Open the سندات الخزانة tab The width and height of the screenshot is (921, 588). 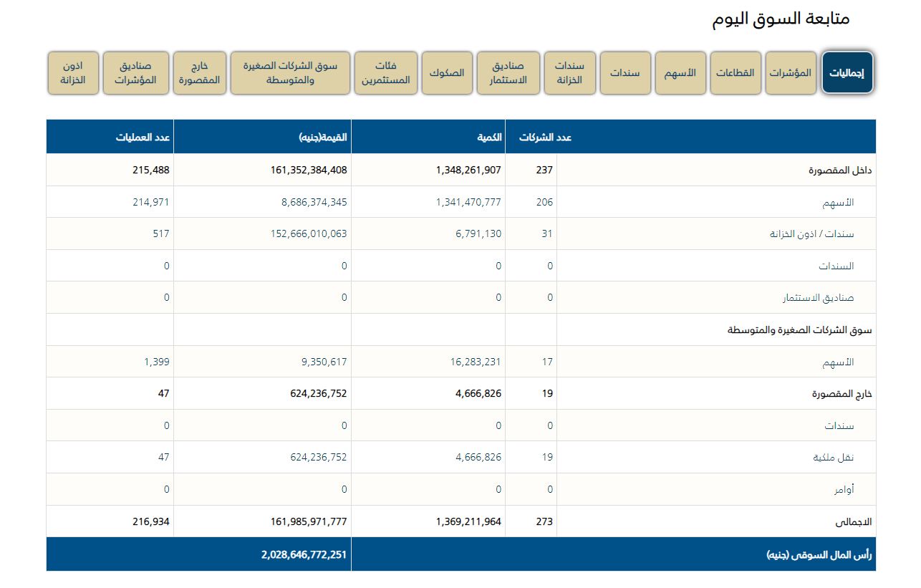point(569,73)
